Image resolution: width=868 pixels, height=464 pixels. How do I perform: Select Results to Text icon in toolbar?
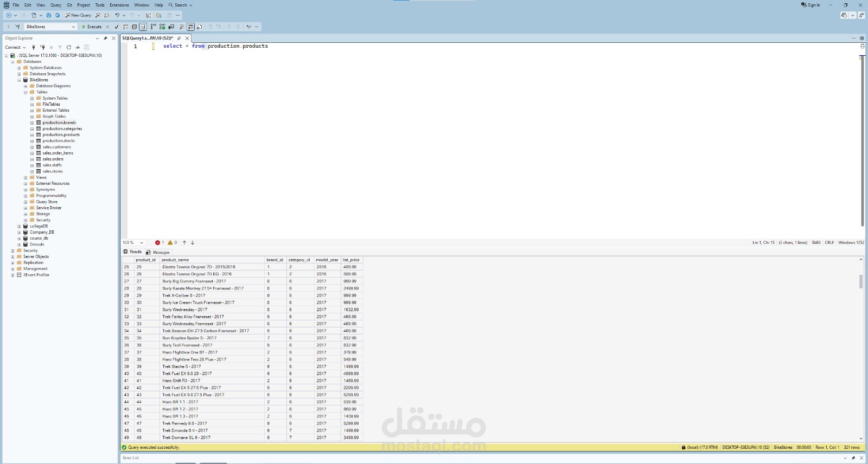pyautogui.click(x=182, y=27)
